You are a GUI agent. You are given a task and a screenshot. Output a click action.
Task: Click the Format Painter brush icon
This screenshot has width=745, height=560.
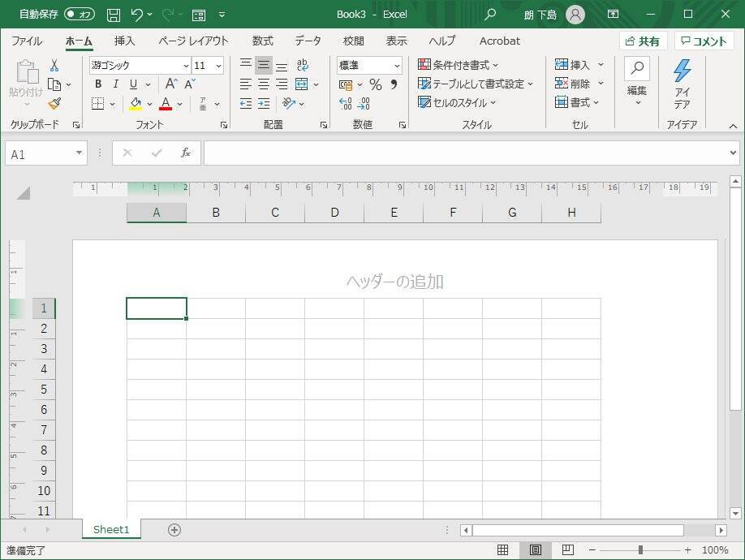click(54, 104)
